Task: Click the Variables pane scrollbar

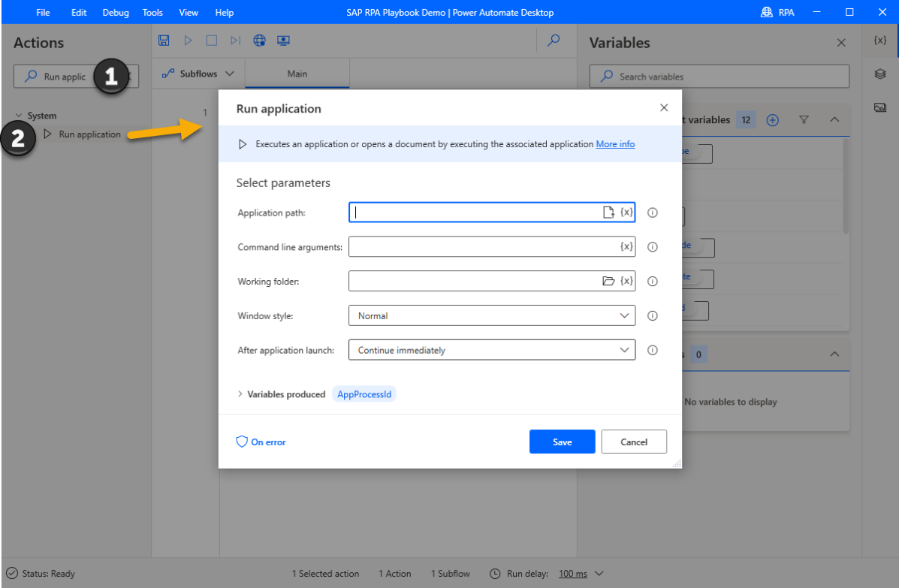Action: click(x=846, y=186)
